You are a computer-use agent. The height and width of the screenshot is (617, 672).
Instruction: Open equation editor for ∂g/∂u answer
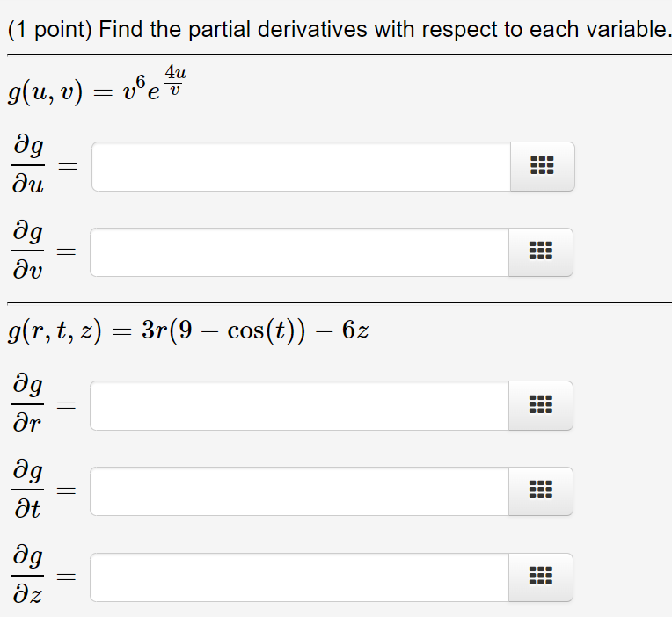click(542, 166)
